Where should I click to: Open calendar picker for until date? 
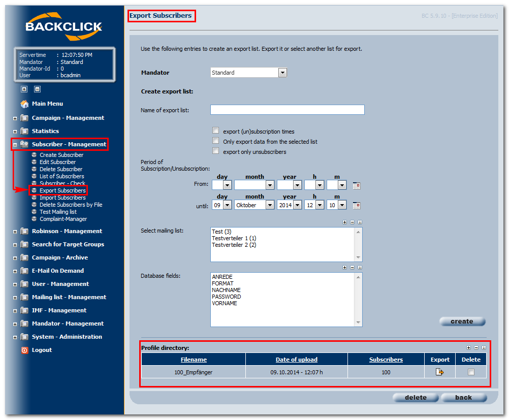pos(357,206)
